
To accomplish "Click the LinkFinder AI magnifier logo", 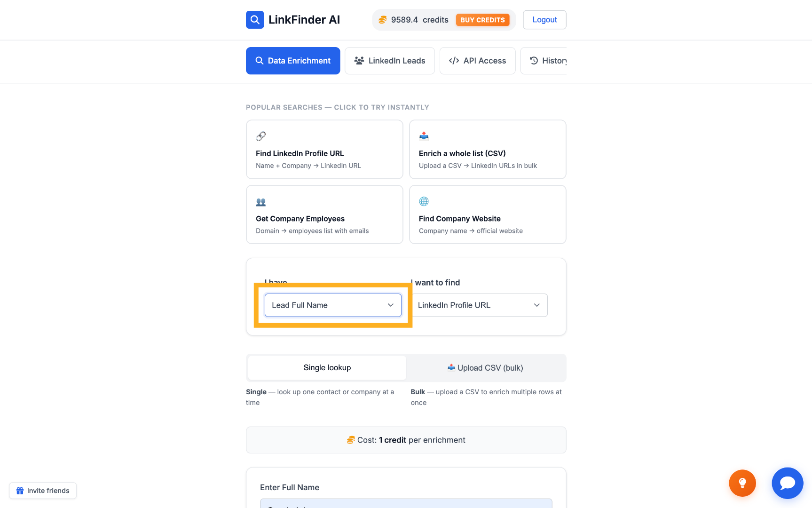I will click(255, 20).
